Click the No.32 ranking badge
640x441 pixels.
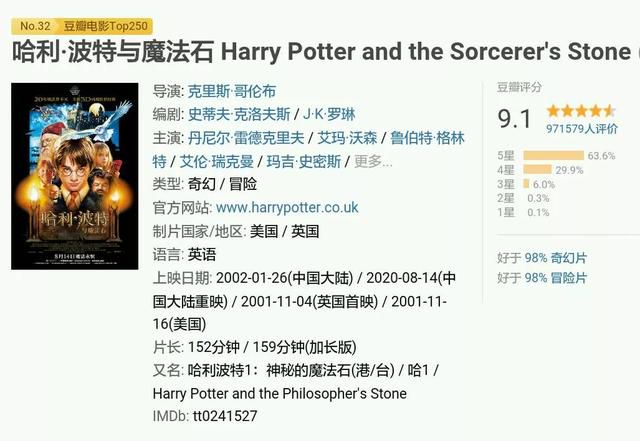coord(34,26)
